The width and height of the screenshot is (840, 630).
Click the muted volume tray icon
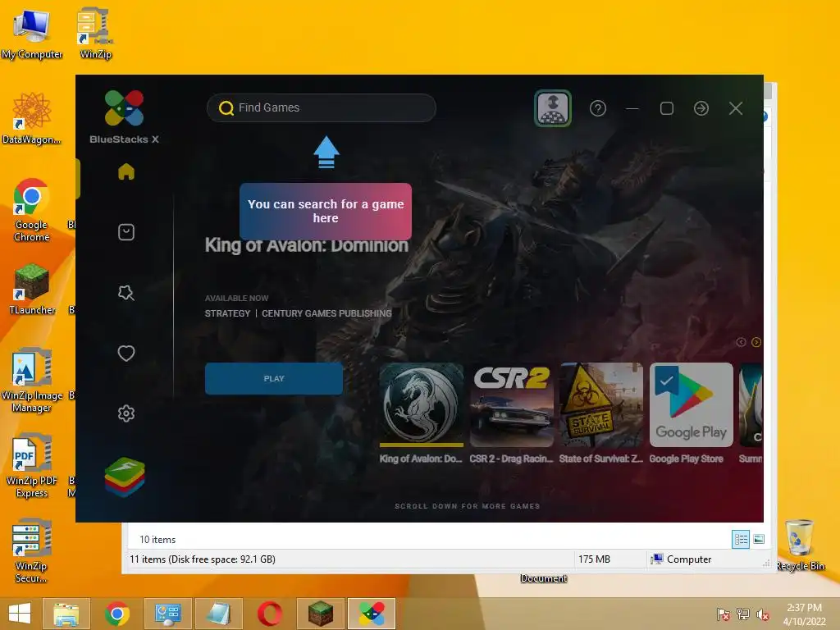(x=763, y=614)
